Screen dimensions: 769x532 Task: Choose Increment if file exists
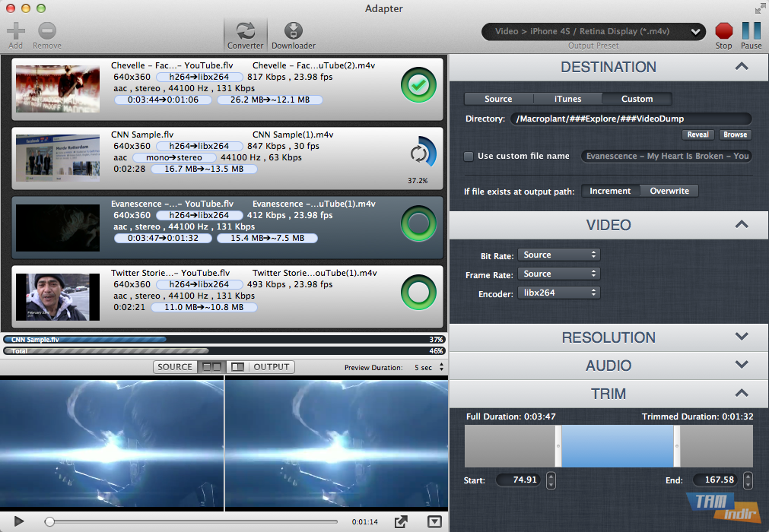click(610, 191)
